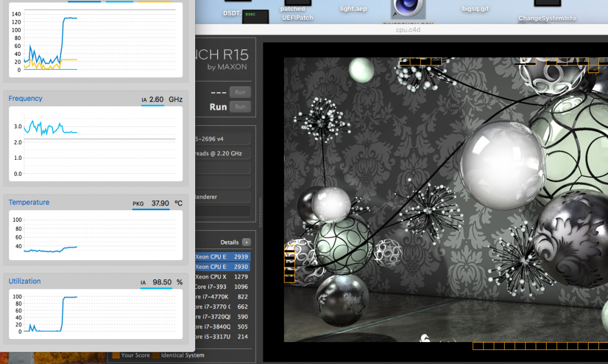
Task: Click the E5-2696 v4 processor info field
Action: pos(223,139)
